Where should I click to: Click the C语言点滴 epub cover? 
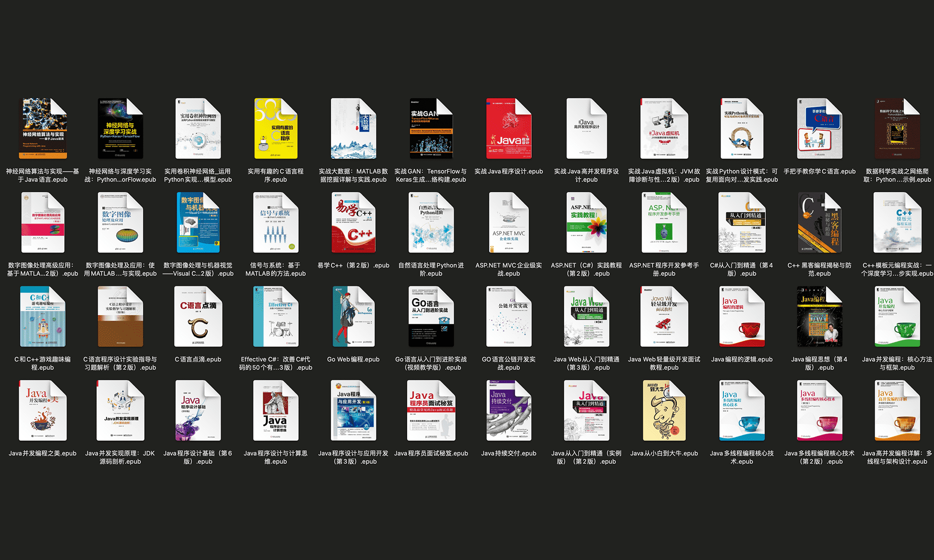pos(198,316)
